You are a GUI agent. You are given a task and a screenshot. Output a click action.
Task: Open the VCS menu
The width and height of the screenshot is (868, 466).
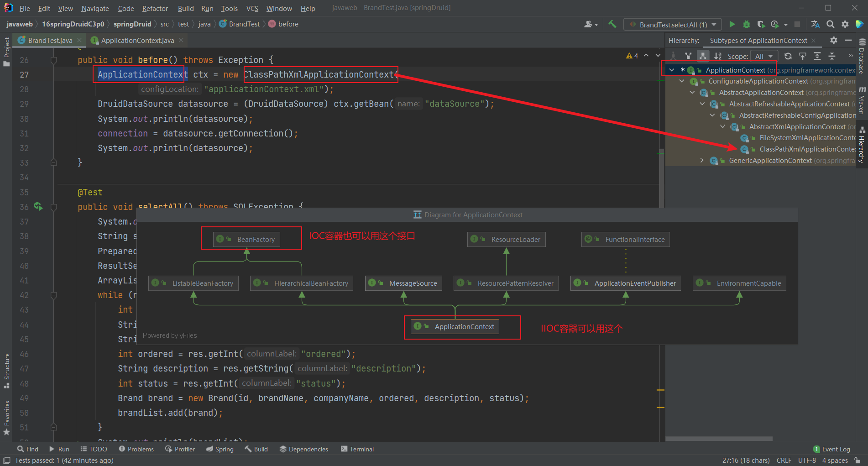pos(252,8)
